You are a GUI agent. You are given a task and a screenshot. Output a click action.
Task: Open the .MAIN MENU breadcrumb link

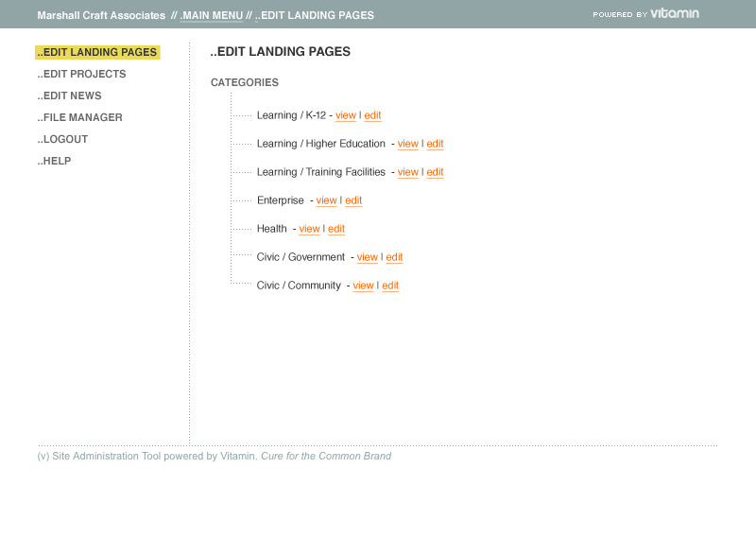coord(211,15)
